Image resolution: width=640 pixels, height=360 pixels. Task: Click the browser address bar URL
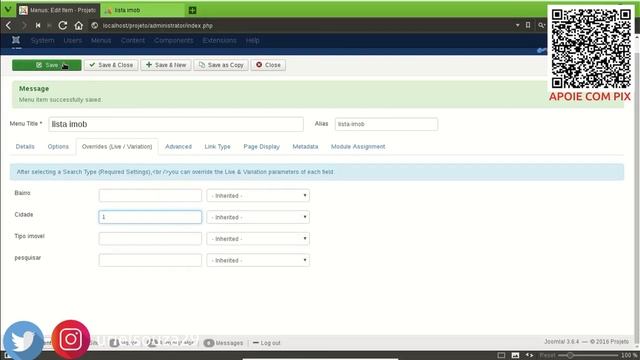coord(158,26)
